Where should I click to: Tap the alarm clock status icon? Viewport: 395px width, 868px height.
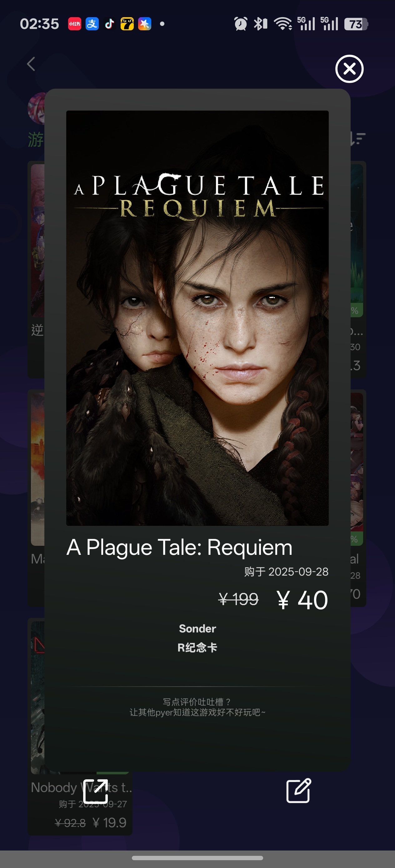[x=241, y=24]
